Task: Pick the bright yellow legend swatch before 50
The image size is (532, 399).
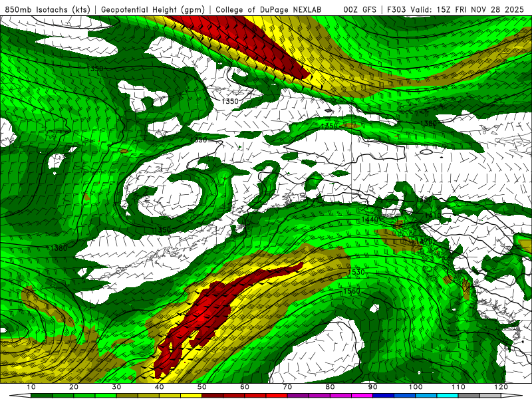Action: 191,396
